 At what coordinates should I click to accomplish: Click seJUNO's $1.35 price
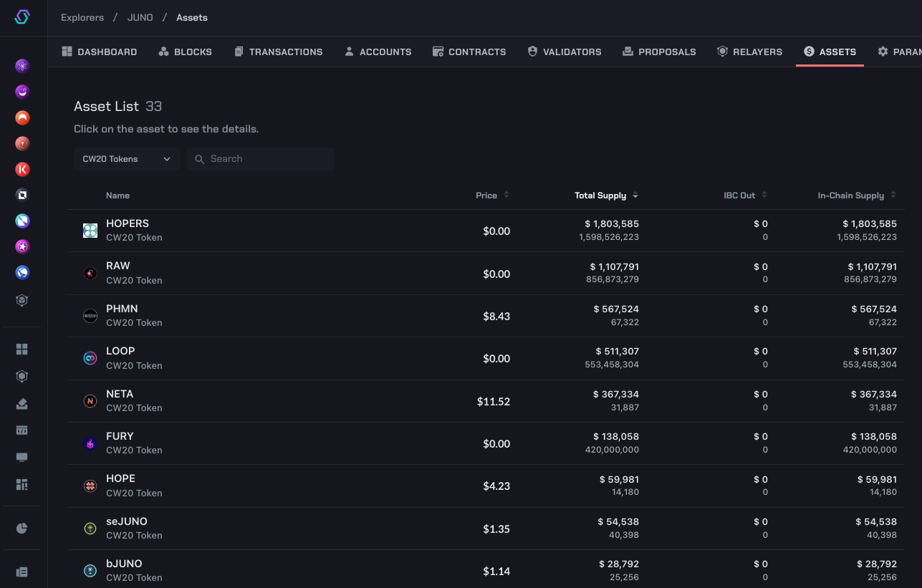(496, 529)
